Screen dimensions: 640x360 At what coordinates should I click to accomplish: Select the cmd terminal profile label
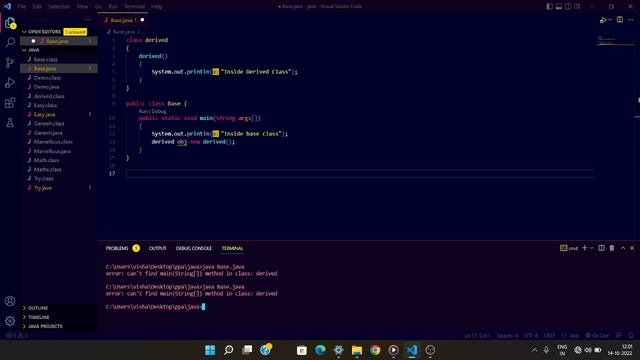pyautogui.click(x=569, y=248)
